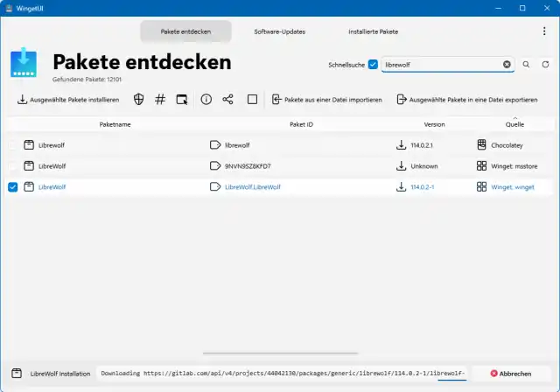The height and width of the screenshot is (392, 560).
Task: Switch to the Pakete entdecken tab
Action: [x=185, y=31]
